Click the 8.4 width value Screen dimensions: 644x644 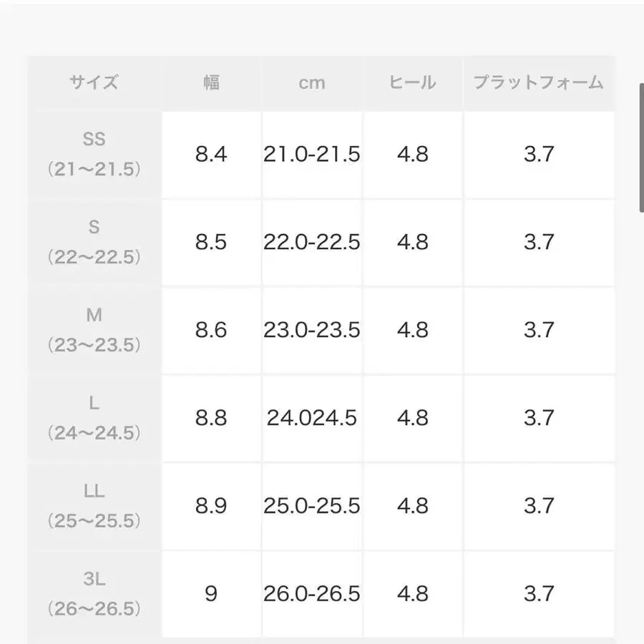click(210, 154)
